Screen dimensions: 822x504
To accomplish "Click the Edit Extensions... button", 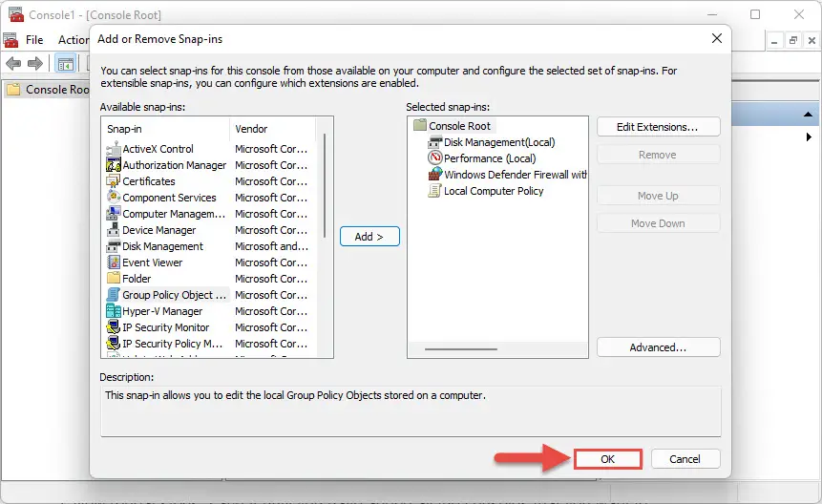I will (x=658, y=127).
